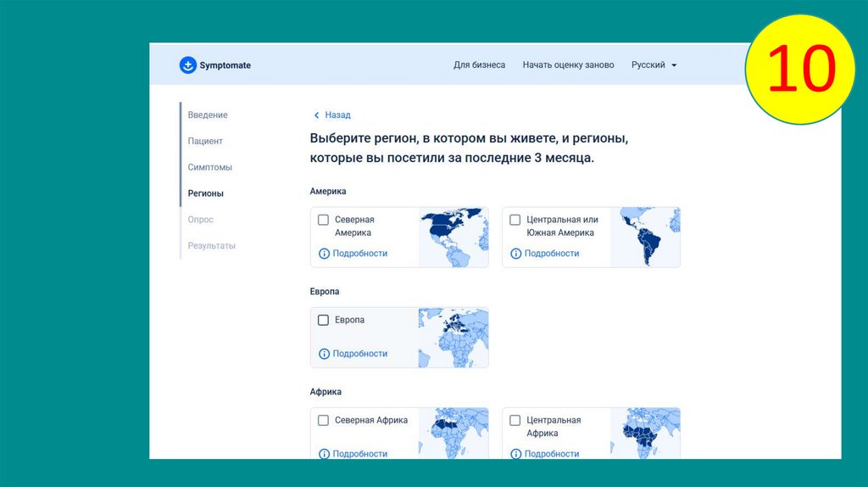Click the Америка section heading
This screenshot has height=487, width=868.
328,191
